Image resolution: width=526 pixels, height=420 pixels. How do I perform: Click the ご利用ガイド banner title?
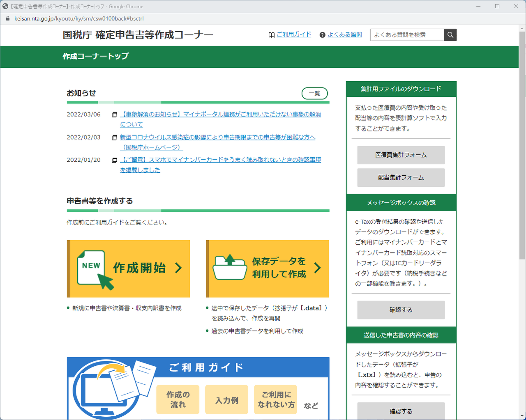pos(206,367)
